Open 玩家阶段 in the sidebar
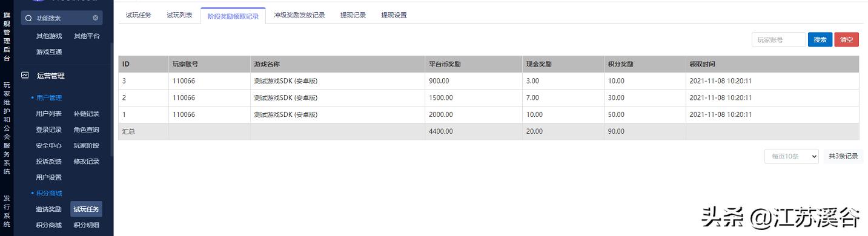This screenshot has width=868, height=236. (87, 145)
